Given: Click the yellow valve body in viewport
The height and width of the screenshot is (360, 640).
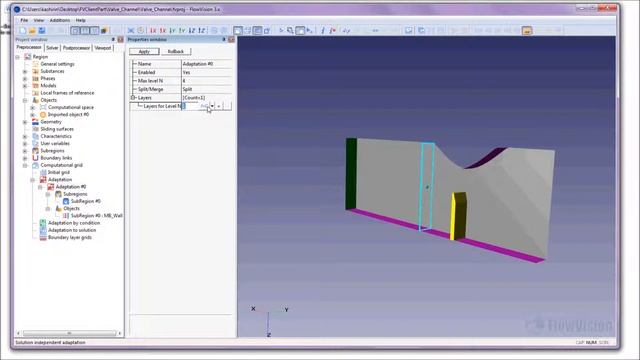Looking at the screenshot, I should click(458, 216).
